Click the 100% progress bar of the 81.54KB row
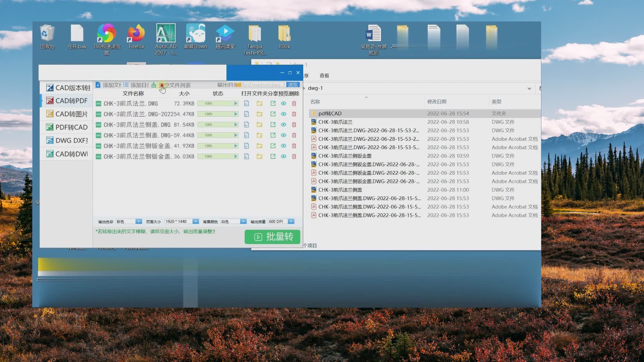The height and width of the screenshot is (362, 644). (217, 125)
